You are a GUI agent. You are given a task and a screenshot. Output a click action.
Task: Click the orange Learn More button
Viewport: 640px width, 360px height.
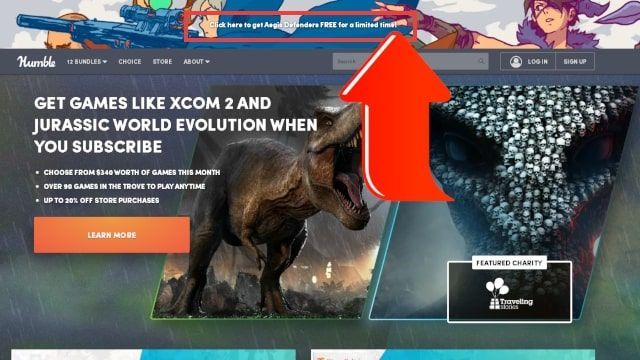[x=112, y=235]
